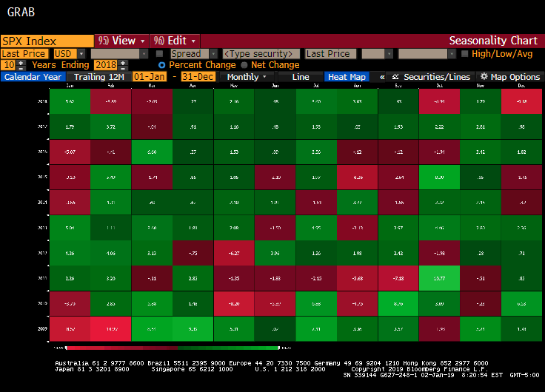Click the 2011 cell showing -7.18
Screen dimensions: 545x392
[x=398, y=278]
